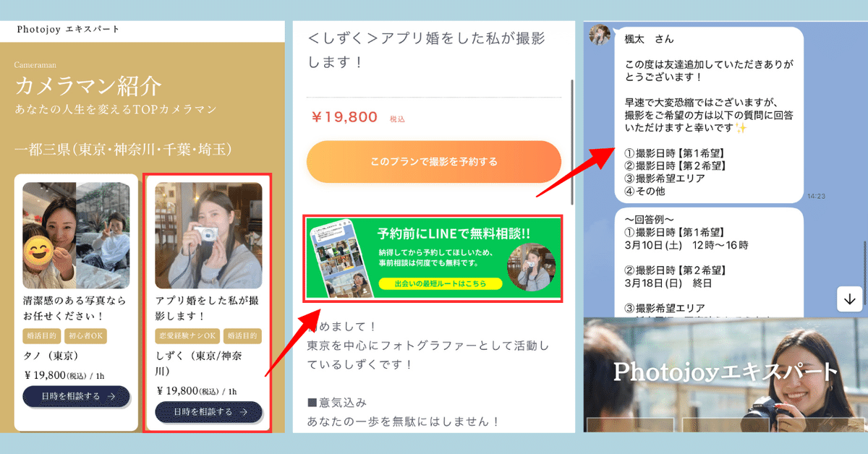Open the green LINE無料相談 banner
Screen dimensions: 868x454
point(434,258)
